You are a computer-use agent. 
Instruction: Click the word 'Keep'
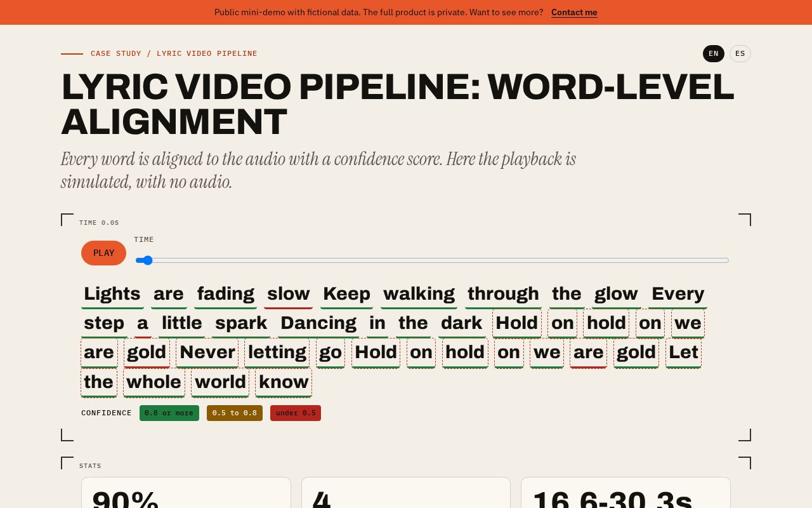point(347,294)
